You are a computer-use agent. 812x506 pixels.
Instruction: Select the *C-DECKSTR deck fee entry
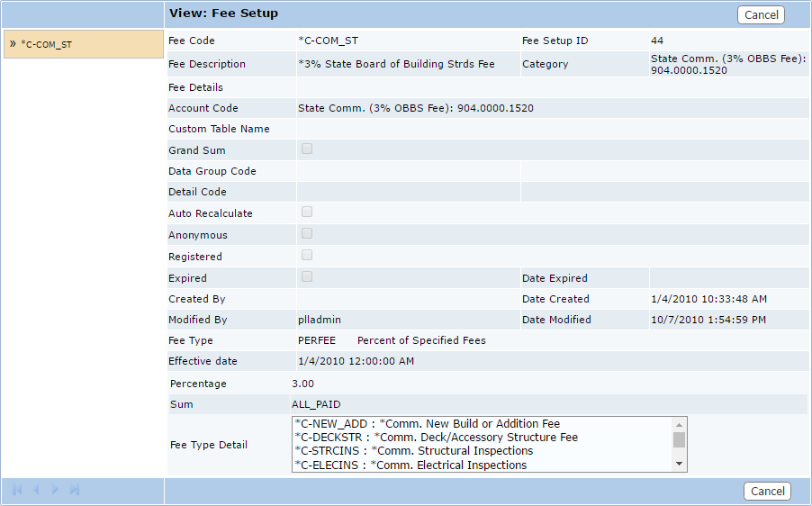pyautogui.click(x=436, y=438)
